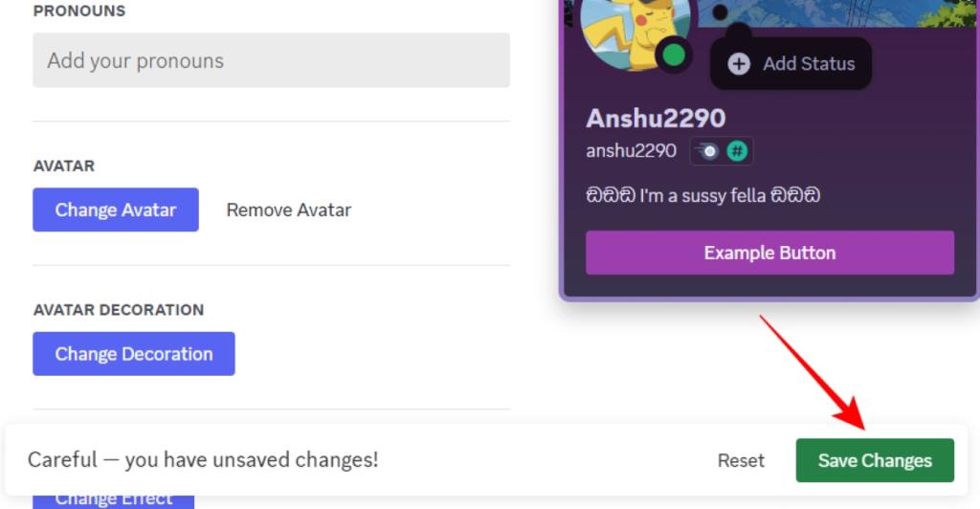Image resolution: width=980 pixels, height=509 pixels.
Task: Click the "I'm a sussy fella" bio
Action: coord(703,196)
